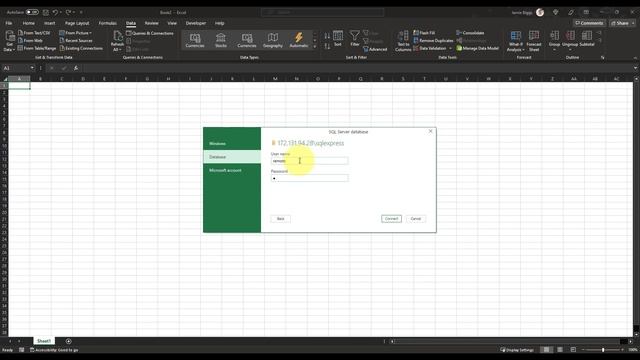Toggle the AutoSave switch

click(x=32, y=12)
